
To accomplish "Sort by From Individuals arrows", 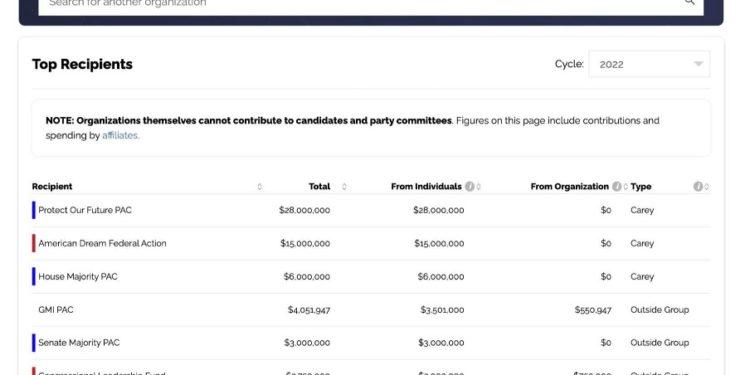I will (x=479, y=187).
